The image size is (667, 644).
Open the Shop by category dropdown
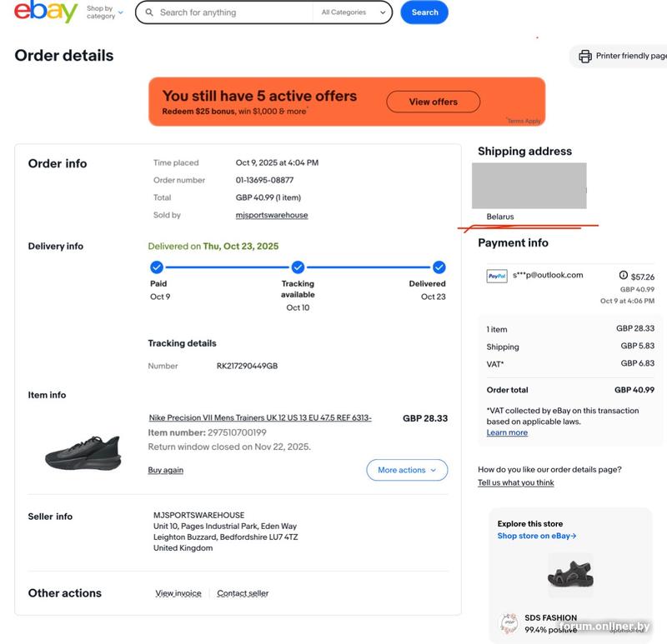(104, 12)
